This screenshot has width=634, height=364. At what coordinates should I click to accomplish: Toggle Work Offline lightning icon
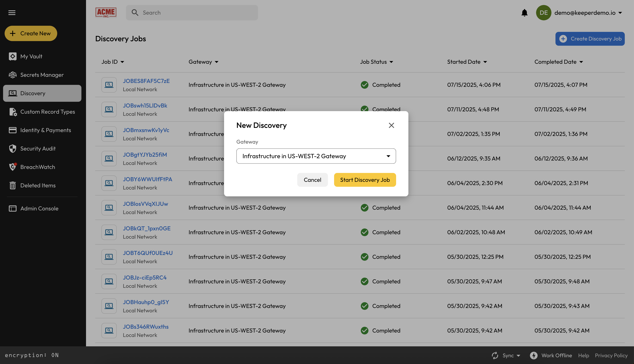(x=534, y=355)
